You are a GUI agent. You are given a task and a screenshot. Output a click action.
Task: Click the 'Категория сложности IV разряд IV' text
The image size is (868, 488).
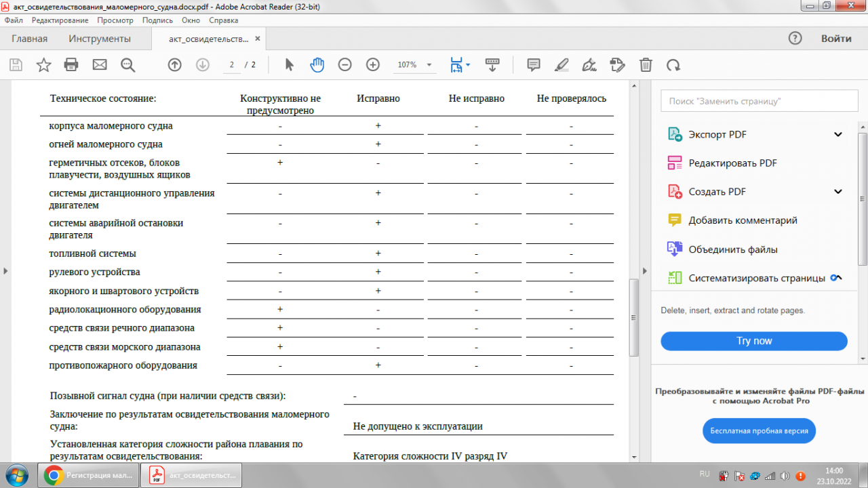coord(430,456)
